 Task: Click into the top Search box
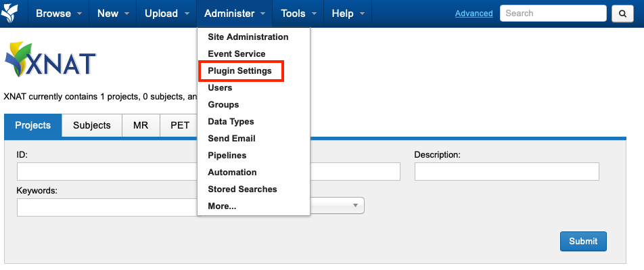tap(553, 13)
